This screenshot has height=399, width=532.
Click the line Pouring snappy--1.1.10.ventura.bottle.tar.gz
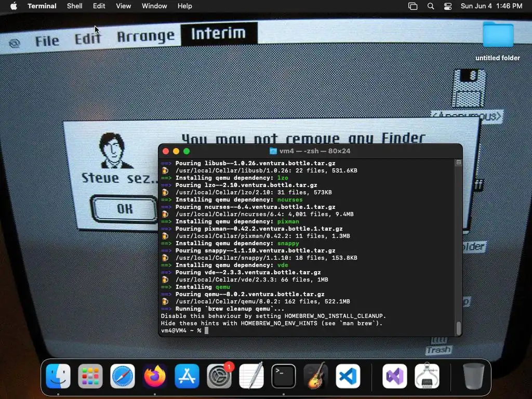click(255, 251)
